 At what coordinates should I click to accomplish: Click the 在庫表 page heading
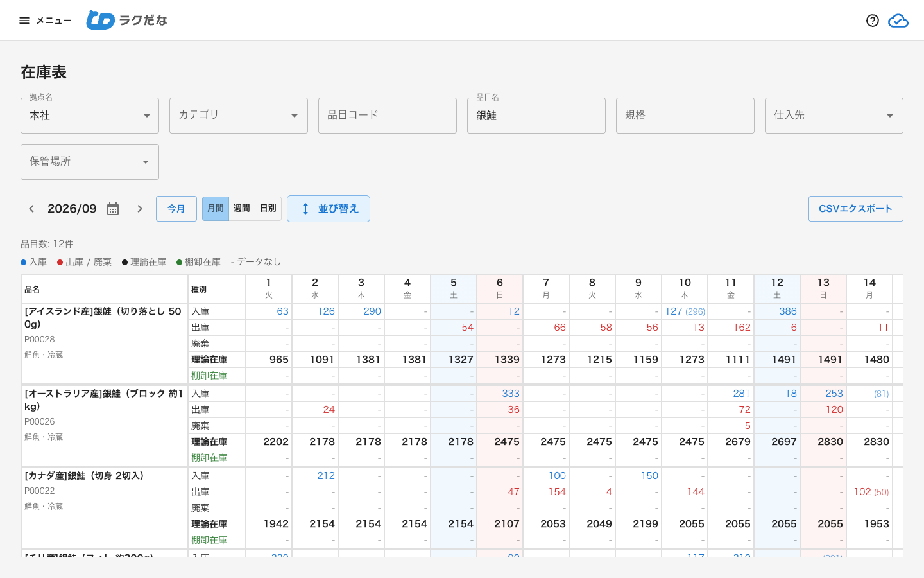coord(44,73)
